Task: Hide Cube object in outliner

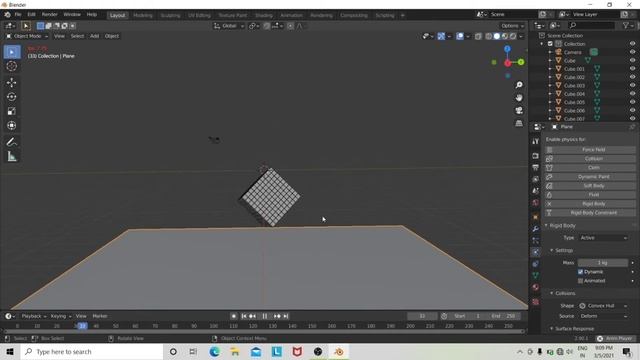Action: coord(632,60)
